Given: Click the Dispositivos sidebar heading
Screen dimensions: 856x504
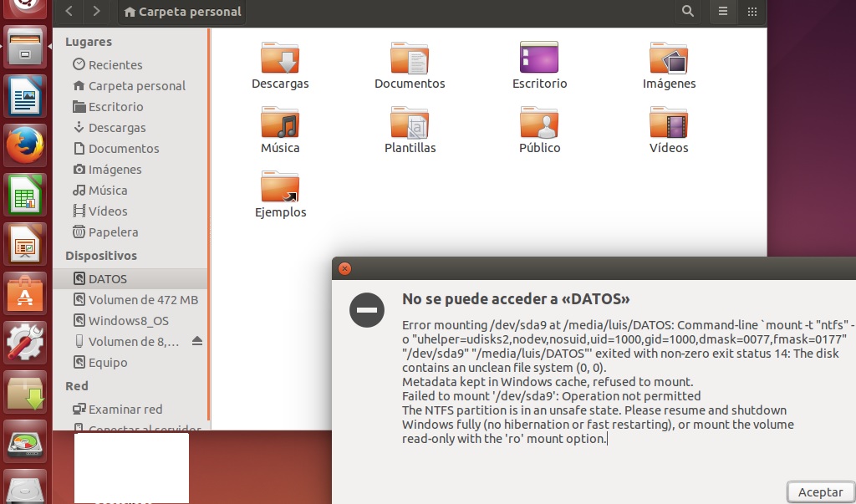Looking at the screenshot, I should coord(101,256).
